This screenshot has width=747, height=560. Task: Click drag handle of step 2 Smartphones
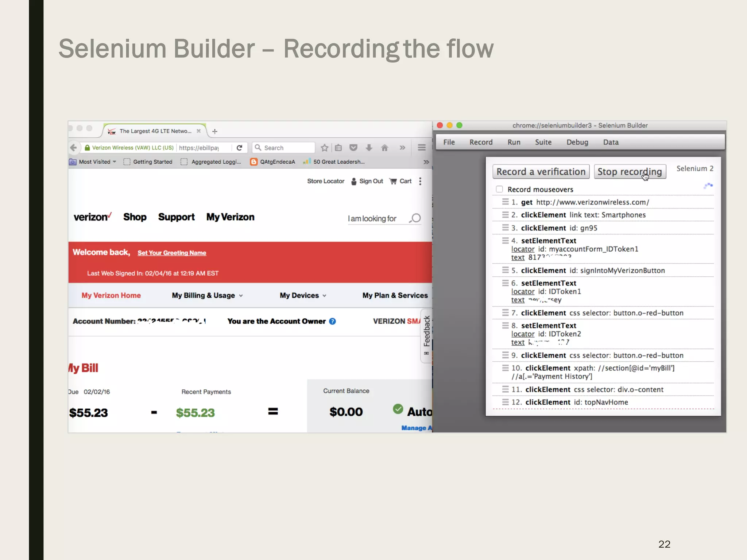coord(505,215)
